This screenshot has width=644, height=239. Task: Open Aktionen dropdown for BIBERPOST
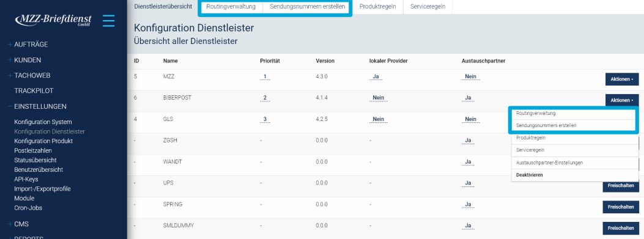point(622,100)
